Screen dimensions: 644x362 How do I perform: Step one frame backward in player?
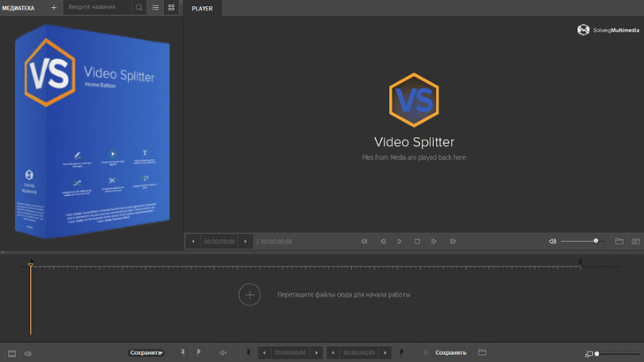[383, 242]
